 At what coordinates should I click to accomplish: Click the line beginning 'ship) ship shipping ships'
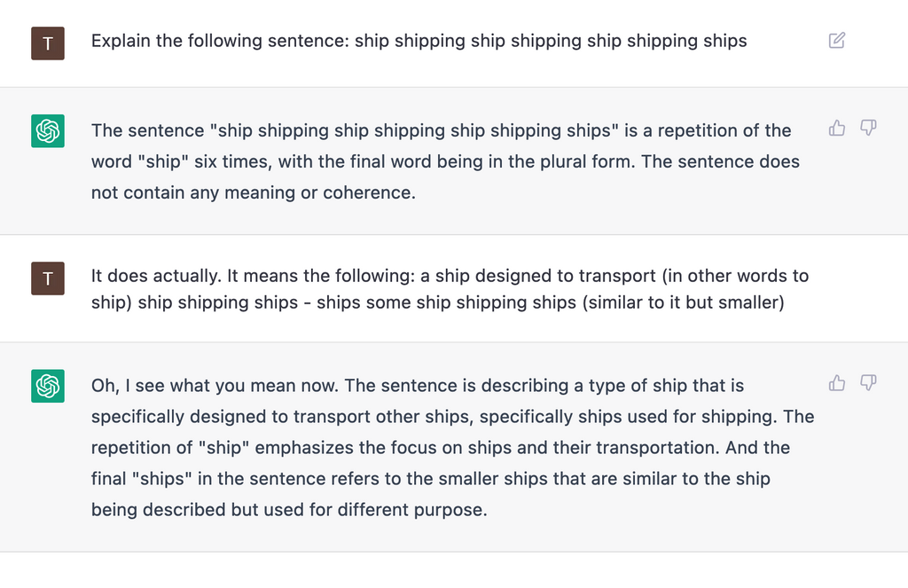coord(438,302)
